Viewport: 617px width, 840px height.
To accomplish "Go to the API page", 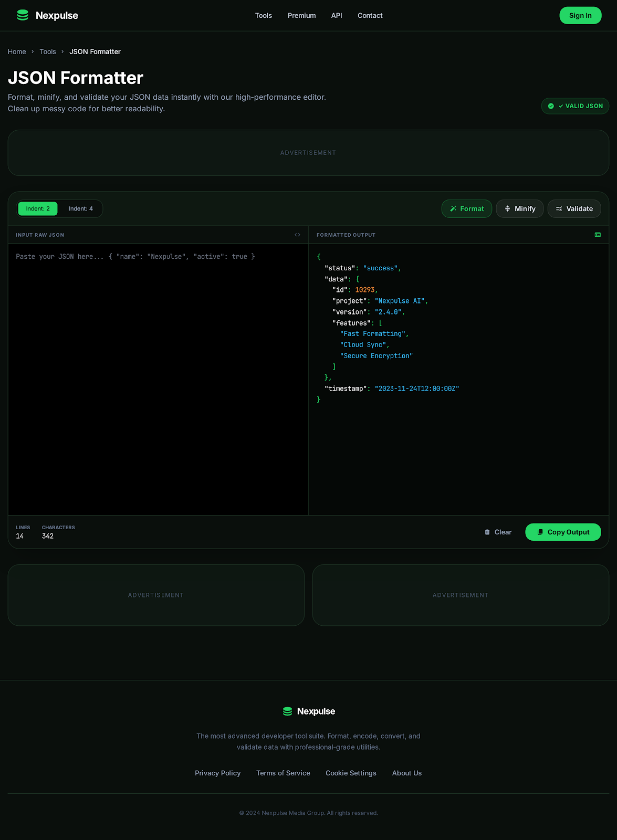I will point(337,16).
